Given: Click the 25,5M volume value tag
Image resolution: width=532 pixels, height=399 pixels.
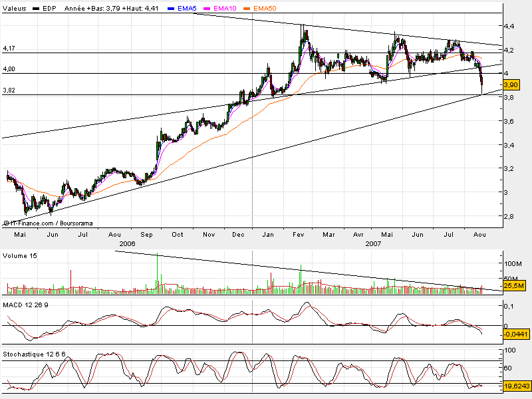Looking at the screenshot, I should 514,286.
